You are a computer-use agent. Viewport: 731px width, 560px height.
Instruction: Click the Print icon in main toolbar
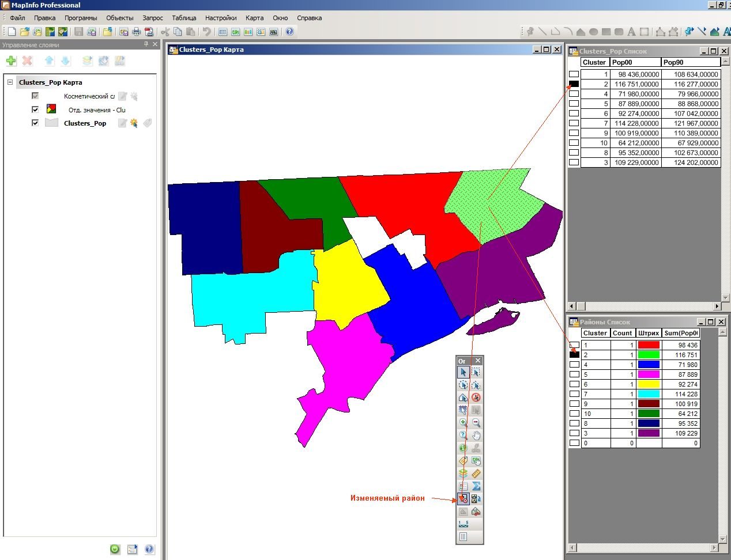(137, 32)
